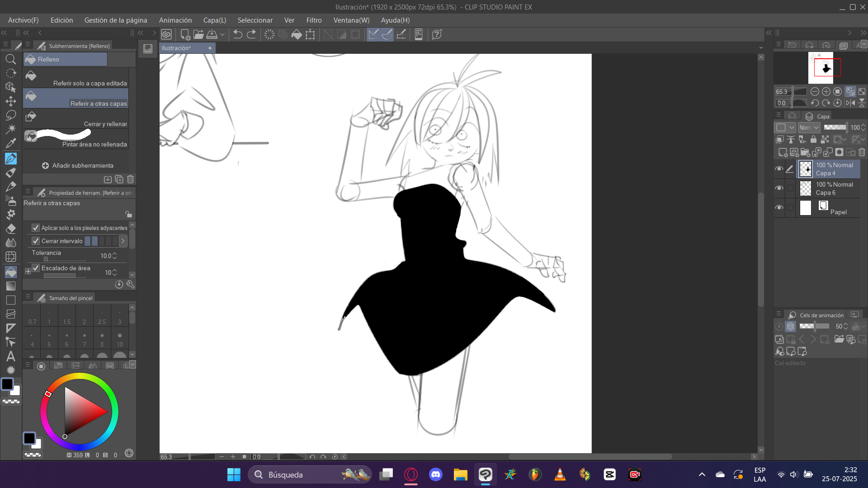This screenshot has width=868, height=488.
Task: Click the help question mark icon
Action: tap(437, 34)
